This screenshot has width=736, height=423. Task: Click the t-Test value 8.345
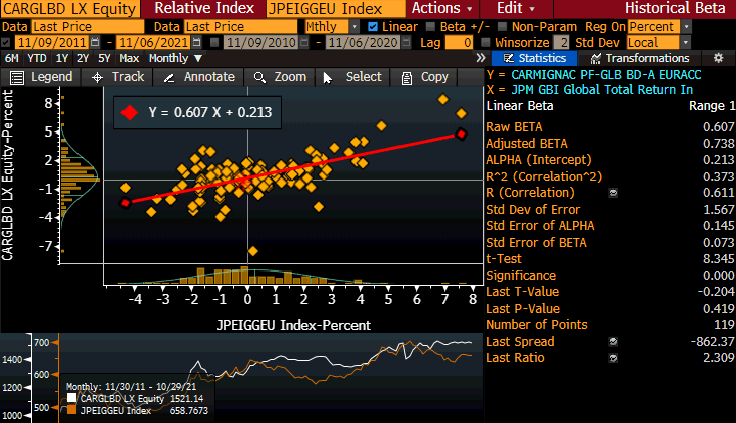[719, 259]
